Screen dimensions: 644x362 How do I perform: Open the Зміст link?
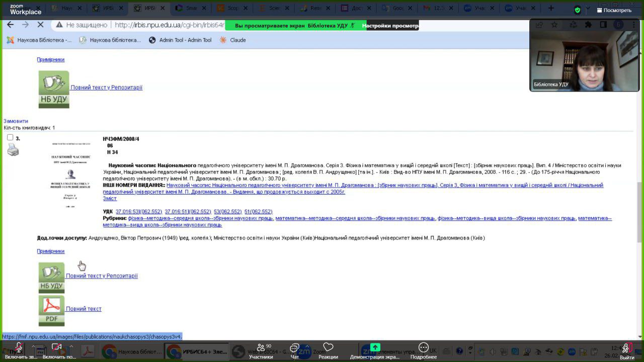tap(110, 199)
